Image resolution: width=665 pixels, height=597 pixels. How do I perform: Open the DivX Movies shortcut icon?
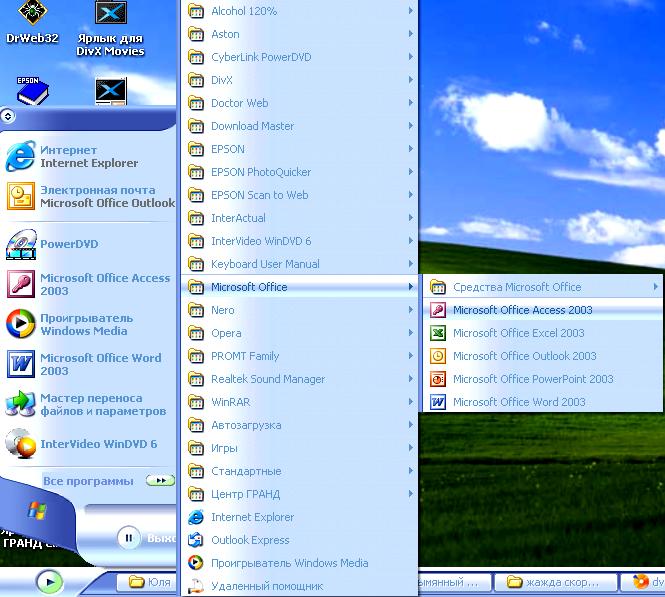coord(110,12)
